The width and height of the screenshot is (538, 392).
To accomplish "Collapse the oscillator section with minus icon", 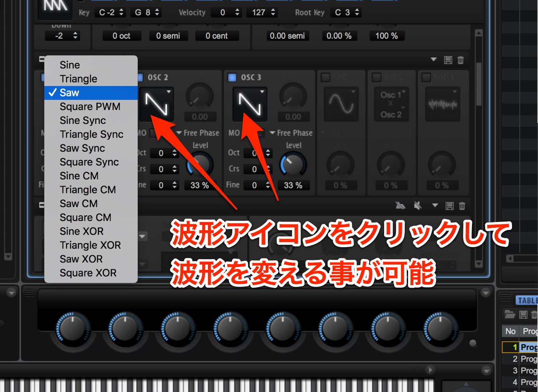I will (x=42, y=59).
